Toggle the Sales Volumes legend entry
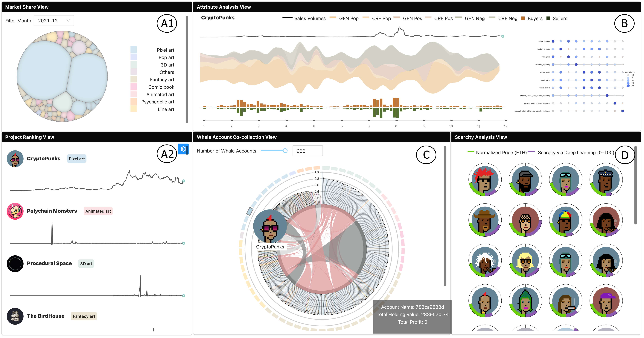This screenshot has width=644, height=338. pos(304,18)
